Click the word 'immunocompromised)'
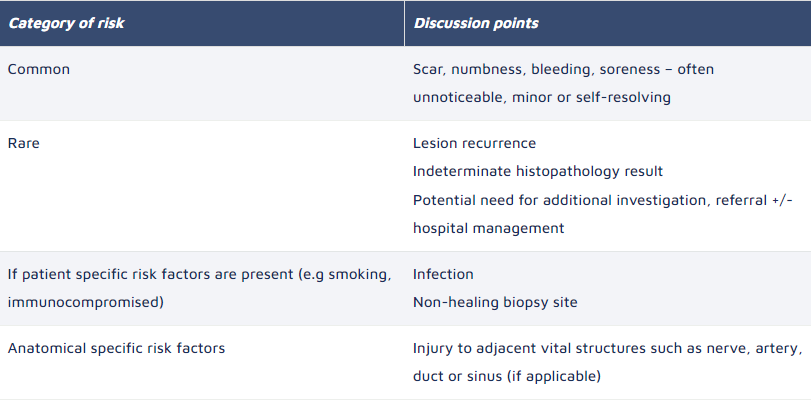This screenshot has width=811, height=400. (86, 302)
